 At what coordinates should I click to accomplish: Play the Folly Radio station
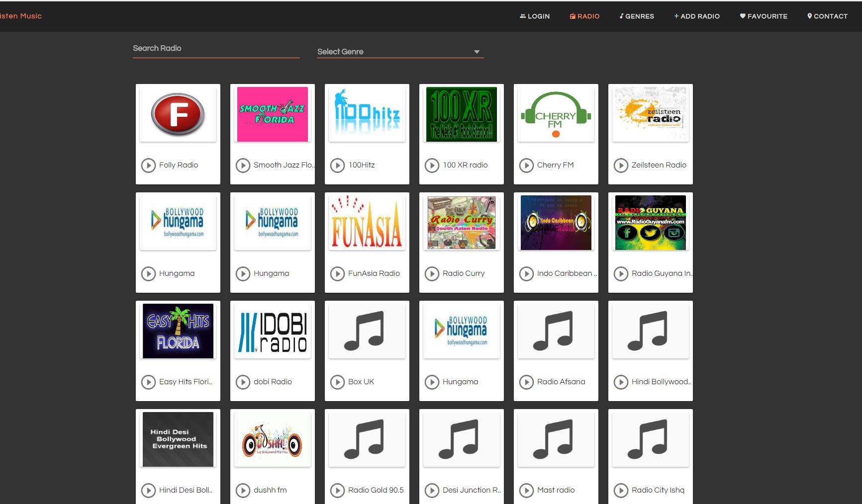tap(148, 166)
